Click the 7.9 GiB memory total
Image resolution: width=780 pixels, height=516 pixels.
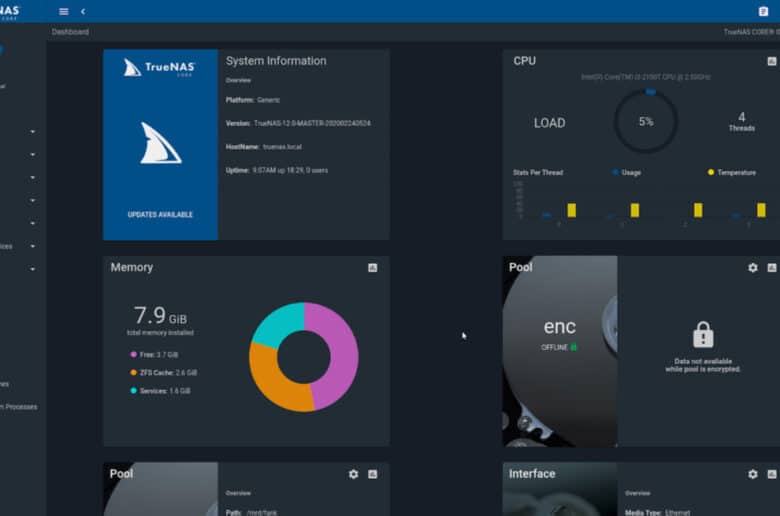[x=160, y=315]
